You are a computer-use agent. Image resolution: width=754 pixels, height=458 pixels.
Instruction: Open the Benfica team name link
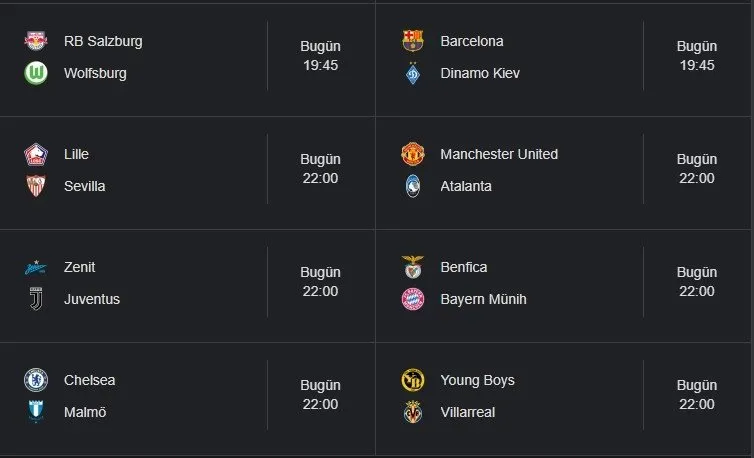[x=464, y=267]
